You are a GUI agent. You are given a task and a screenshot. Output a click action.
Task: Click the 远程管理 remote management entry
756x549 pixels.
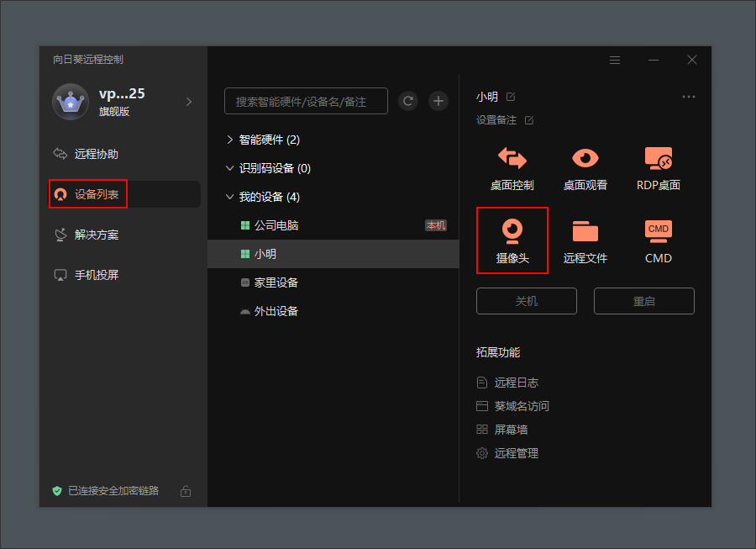point(507,453)
